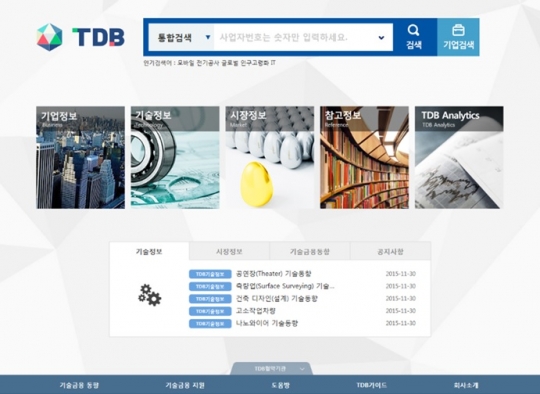Click 회사소개 in the footer menu
Viewport: 540px width, 394px height.
coord(466,385)
